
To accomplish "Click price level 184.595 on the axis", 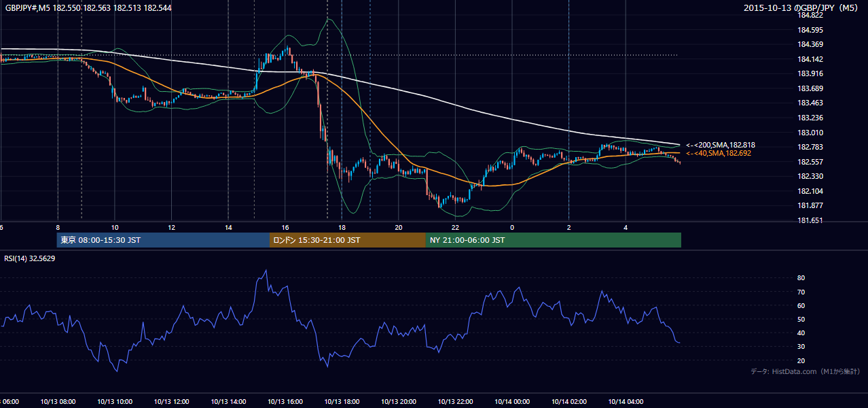I will pyautogui.click(x=810, y=30).
